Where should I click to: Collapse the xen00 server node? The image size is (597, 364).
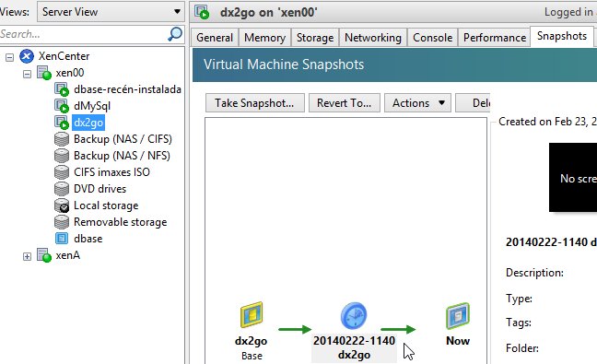(x=27, y=74)
